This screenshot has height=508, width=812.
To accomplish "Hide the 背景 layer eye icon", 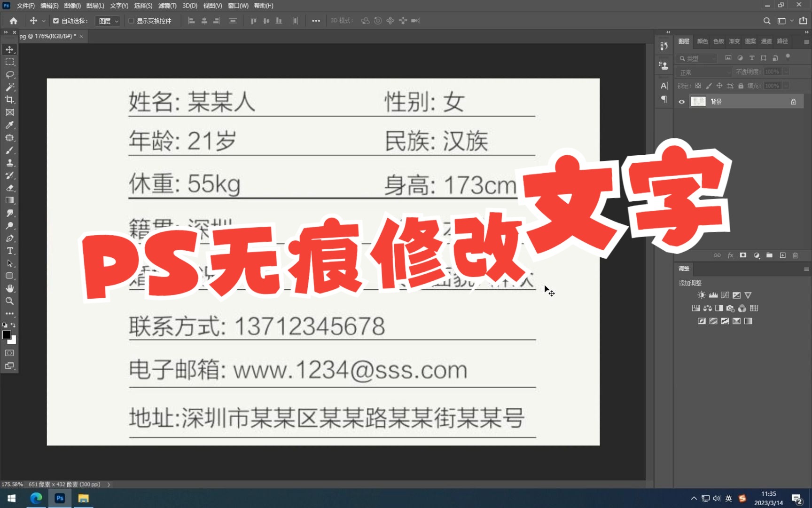I will coord(681,102).
